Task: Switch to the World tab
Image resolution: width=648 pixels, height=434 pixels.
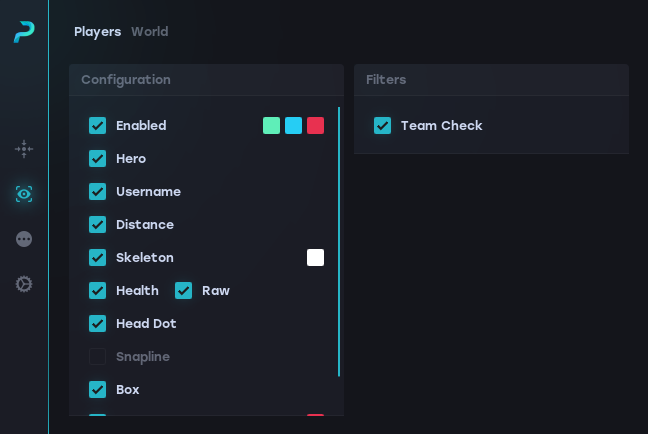Action: [149, 32]
